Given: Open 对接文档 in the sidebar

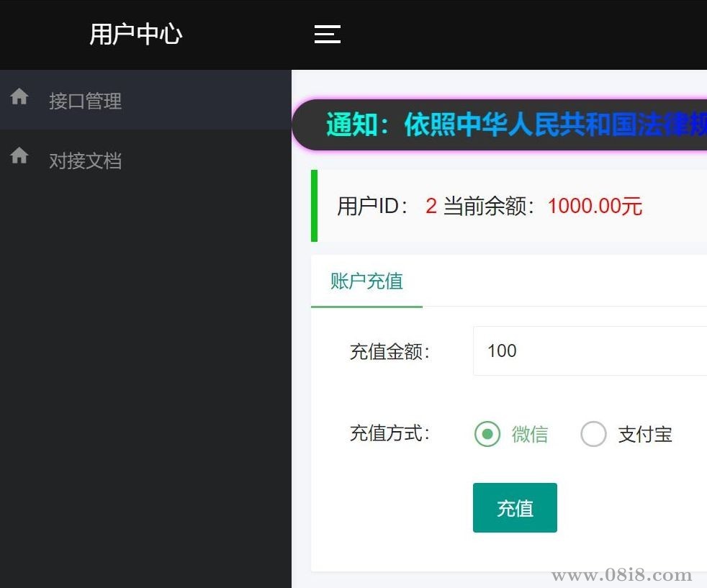Looking at the screenshot, I should (145, 160).
